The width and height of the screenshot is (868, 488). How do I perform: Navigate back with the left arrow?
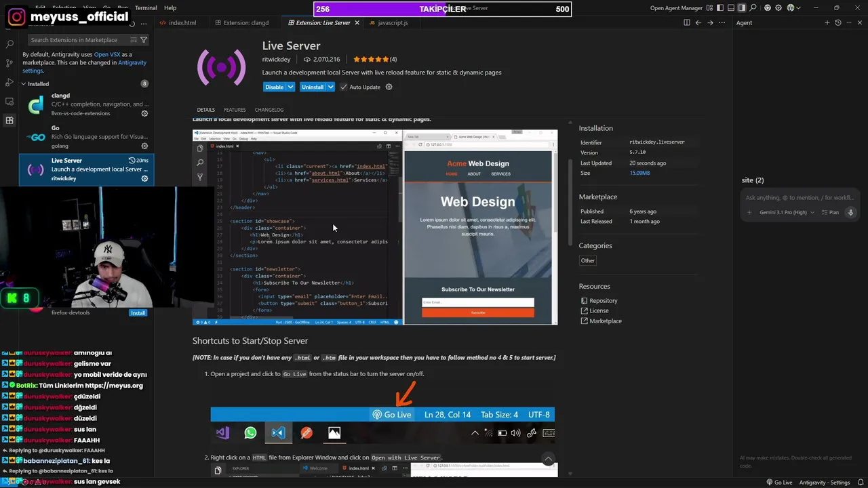[698, 22]
